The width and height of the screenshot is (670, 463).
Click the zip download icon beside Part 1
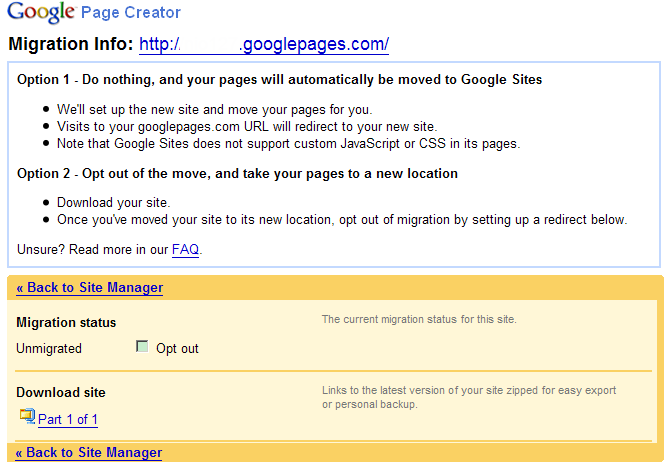(27, 416)
